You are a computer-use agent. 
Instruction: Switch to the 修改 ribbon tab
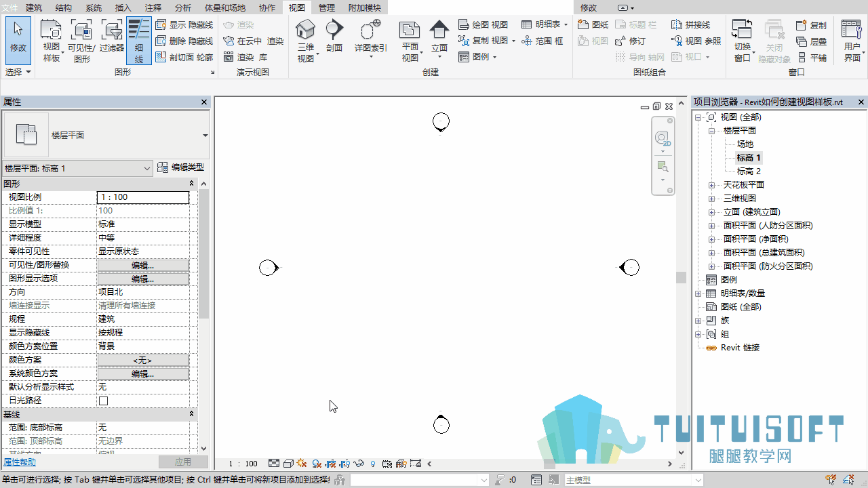(589, 8)
